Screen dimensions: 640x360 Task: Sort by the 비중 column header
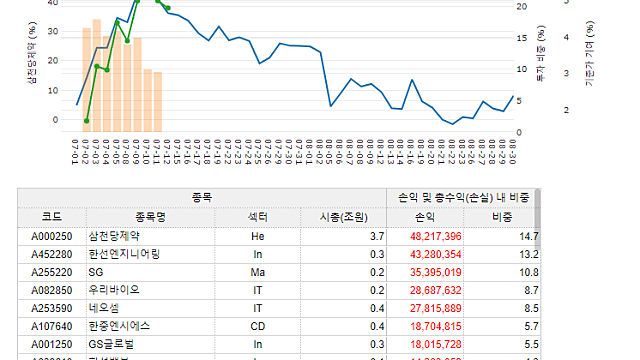[x=502, y=217]
